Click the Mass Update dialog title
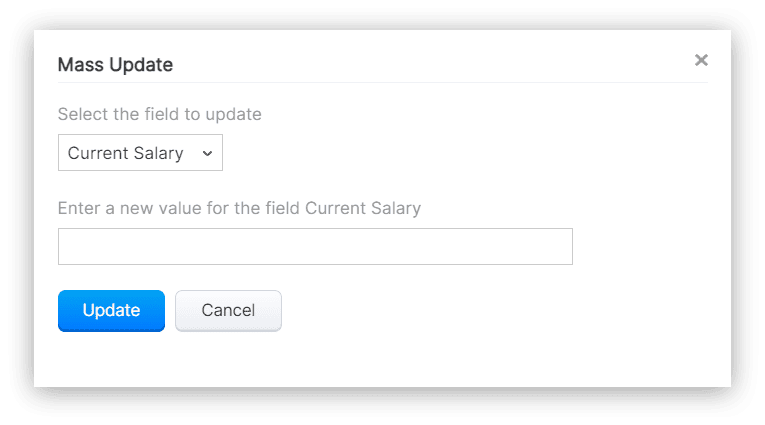The width and height of the screenshot is (765, 425). [x=115, y=64]
